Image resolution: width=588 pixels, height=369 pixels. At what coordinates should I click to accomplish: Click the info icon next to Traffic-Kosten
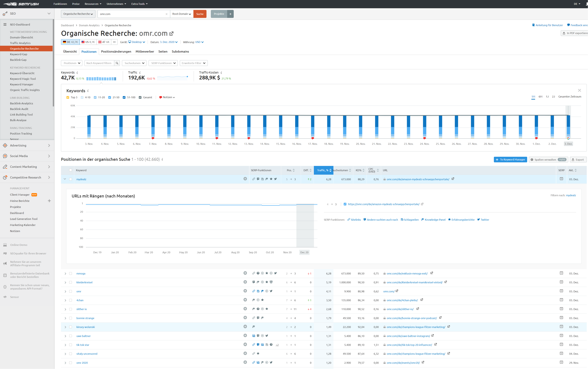(221, 73)
